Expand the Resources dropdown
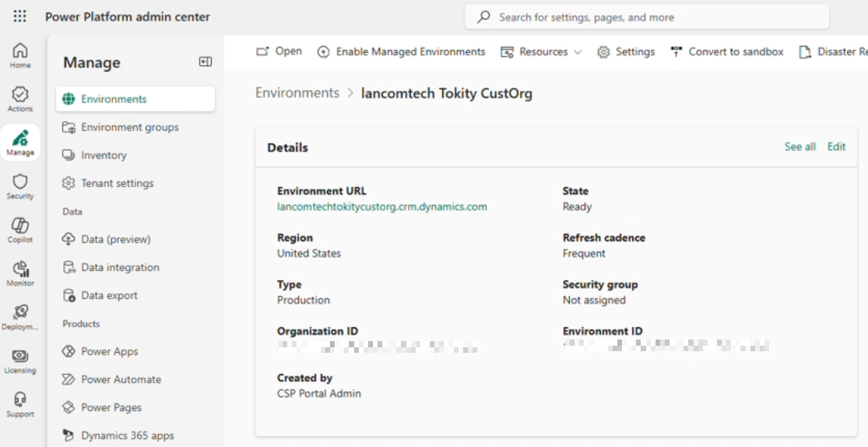868x447 pixels. click(x=541, y=52)
